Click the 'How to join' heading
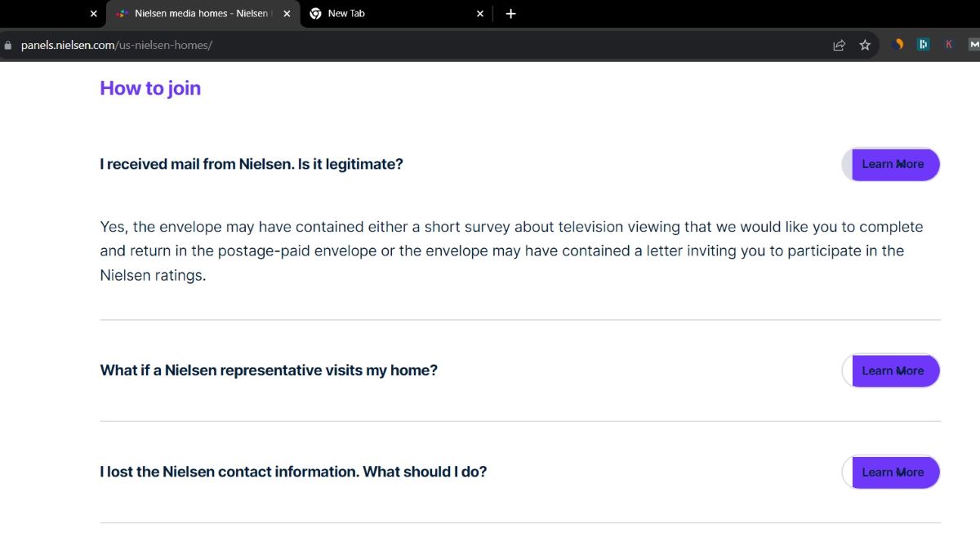The image size is (980, 550). [150, 88]
